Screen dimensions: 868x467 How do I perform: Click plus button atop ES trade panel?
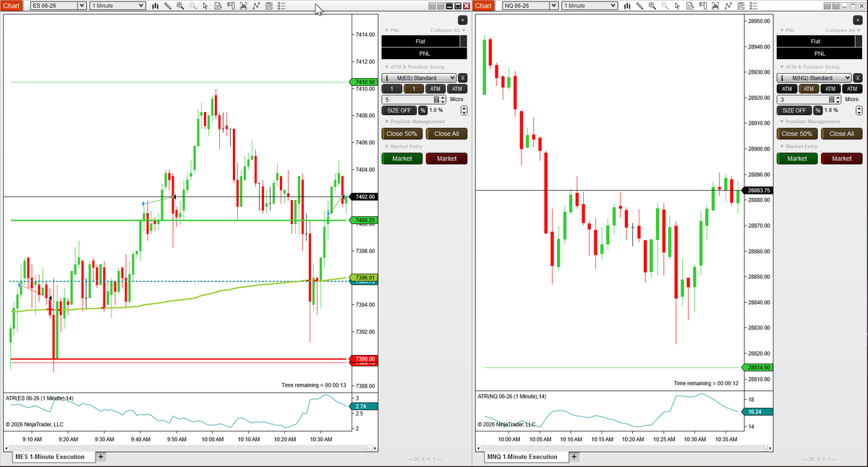click(x=463, y=20)
